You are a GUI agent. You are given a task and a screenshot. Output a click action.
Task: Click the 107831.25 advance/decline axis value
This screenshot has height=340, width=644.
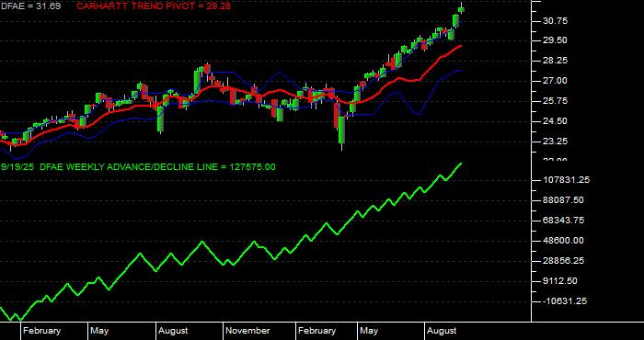pyautogui.click(x=568, y=180)
